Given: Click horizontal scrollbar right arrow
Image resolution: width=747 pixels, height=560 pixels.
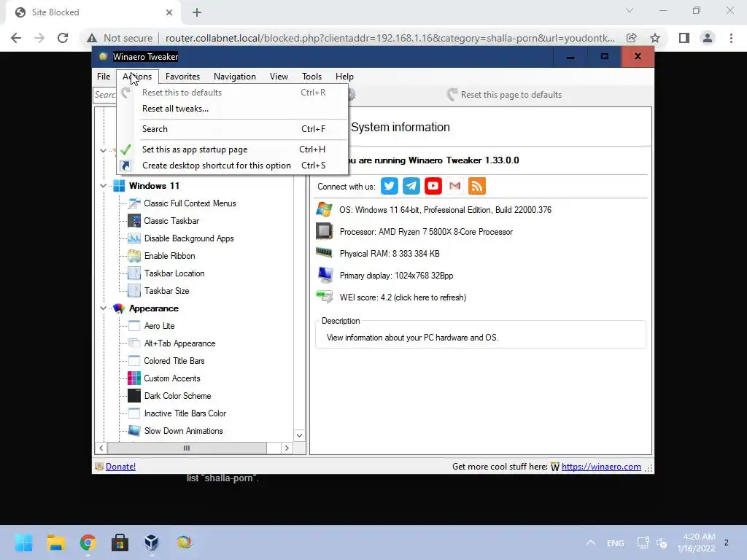Looking at the screenshot, I should click(x=286, y=448).
